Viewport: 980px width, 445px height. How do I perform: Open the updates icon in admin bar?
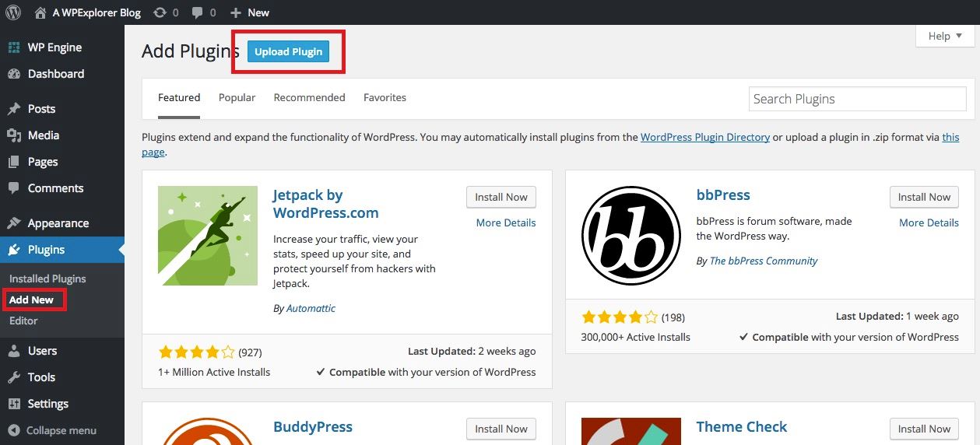coord(160,12)
